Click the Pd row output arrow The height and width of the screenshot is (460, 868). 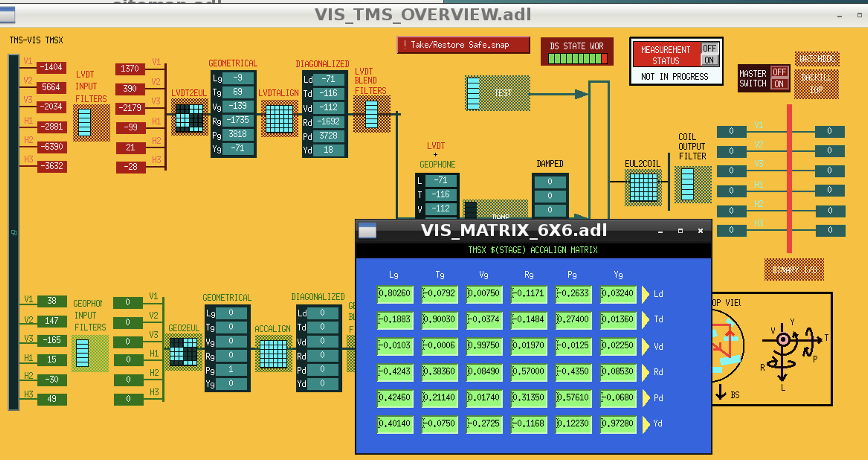646,398
